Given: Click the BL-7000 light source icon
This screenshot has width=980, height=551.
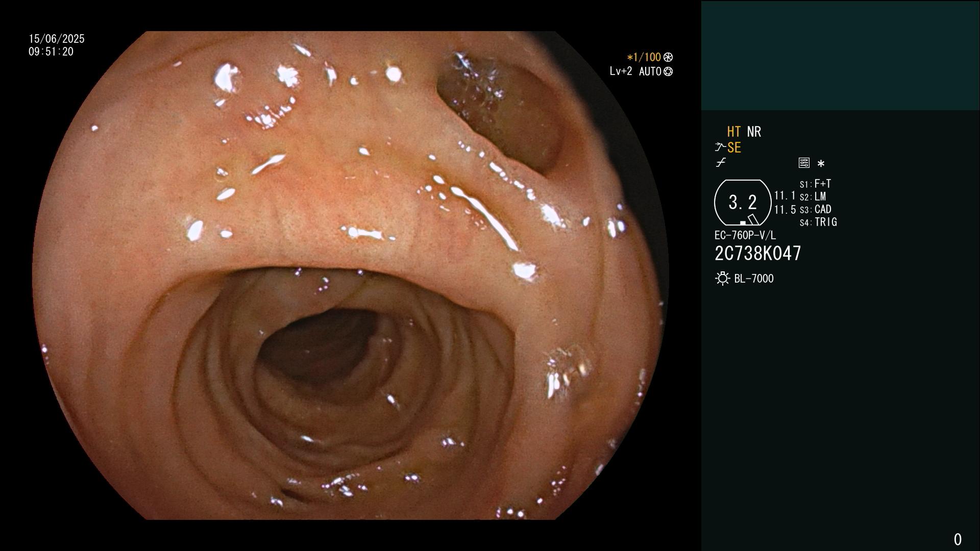Looking at the screenshot, I should [722, 279].
